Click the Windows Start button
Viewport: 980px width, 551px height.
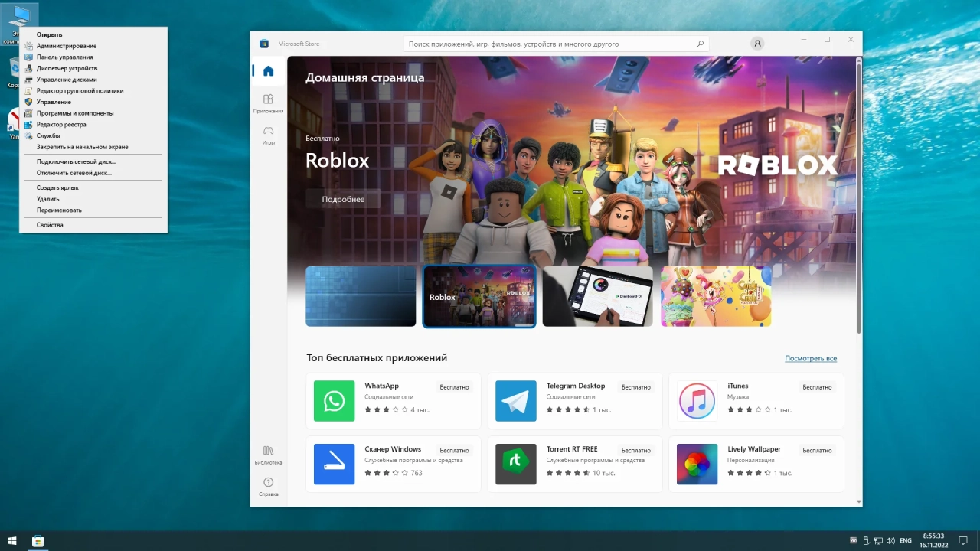click(12, 541)
